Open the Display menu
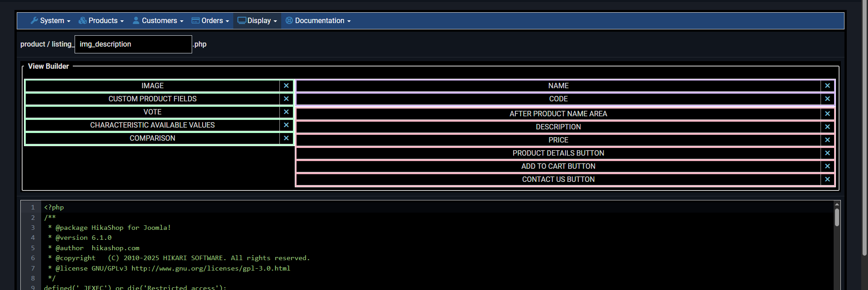Screen dimensions: 868x290 click(257, 21)
